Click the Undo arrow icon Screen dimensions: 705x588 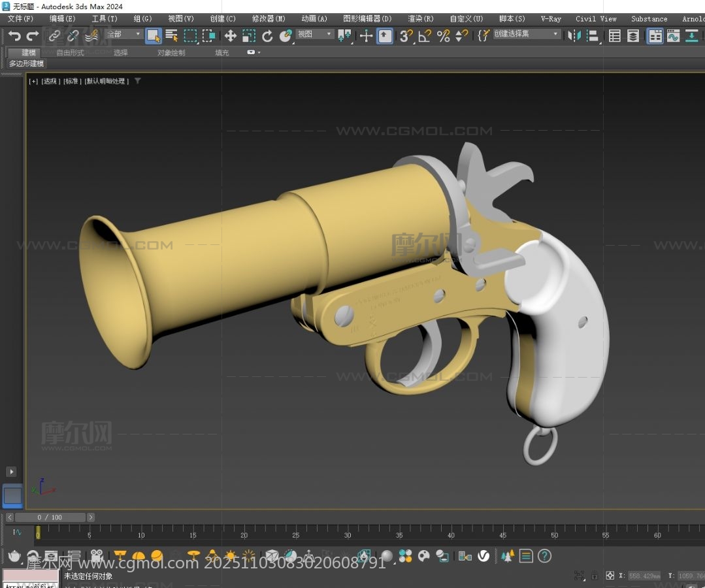point(14,36)
